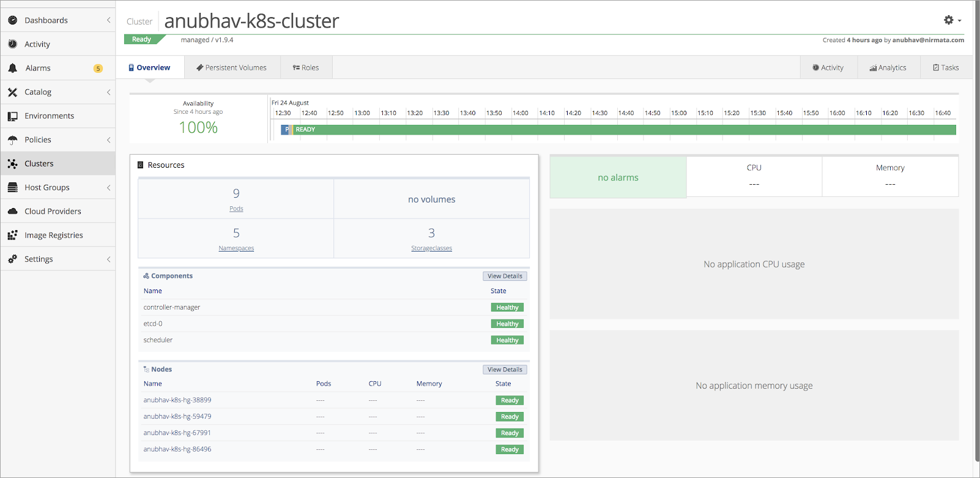Open the Host Groups icon

(x=12, y=187)
